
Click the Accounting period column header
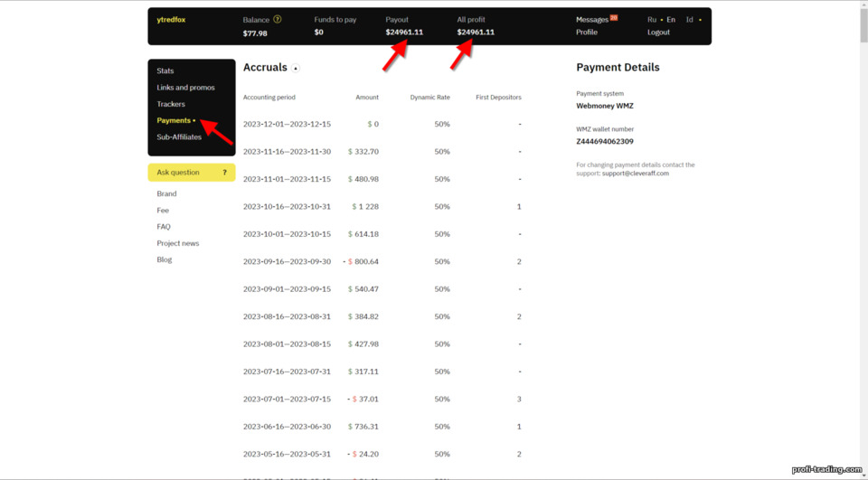point(269,98)
